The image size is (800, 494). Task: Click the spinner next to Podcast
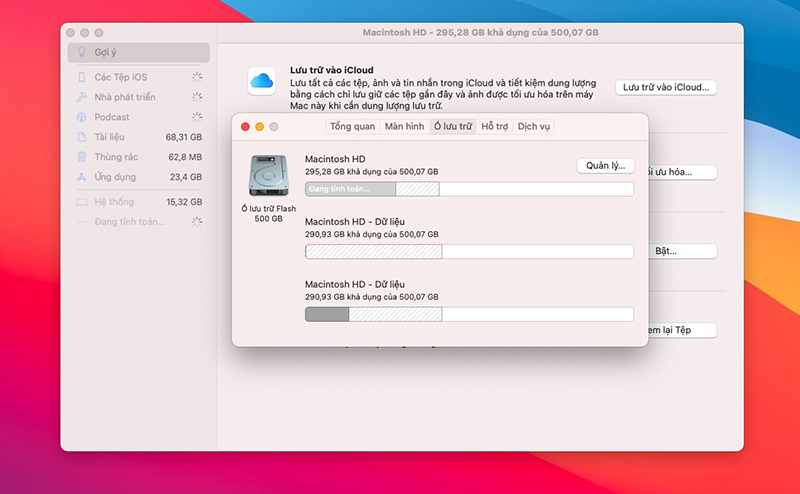coord(197,117)
